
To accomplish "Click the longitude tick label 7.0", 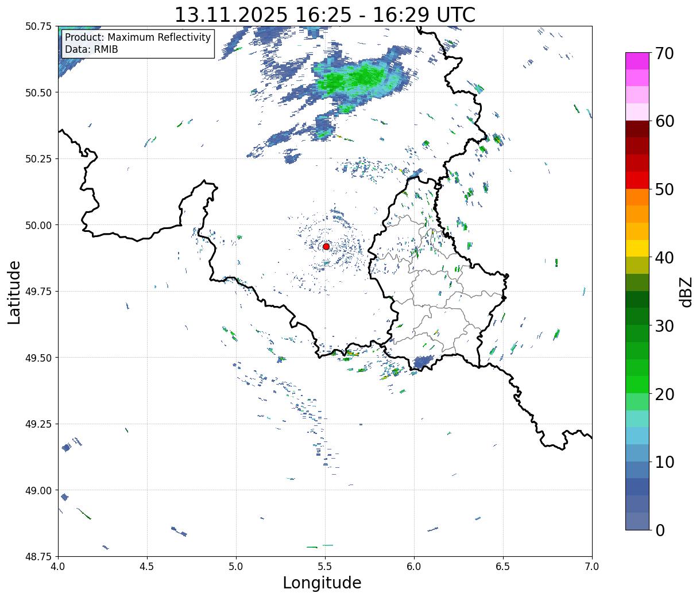I will point(592,567).
